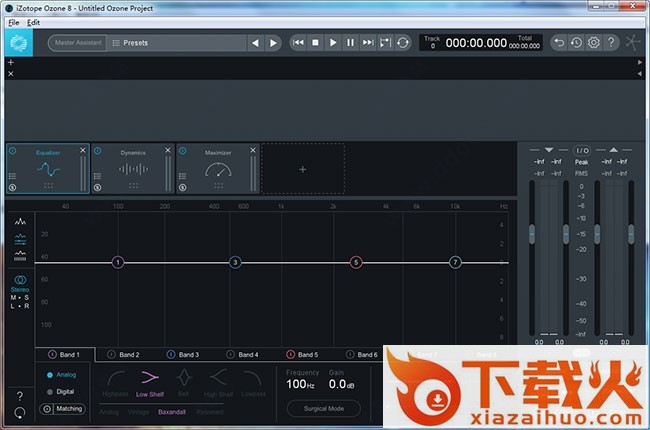Image resolution: width=650 pixels, height=430 pixels.
Task: Select Analog EQ mode
Action: tap(61, 375)
